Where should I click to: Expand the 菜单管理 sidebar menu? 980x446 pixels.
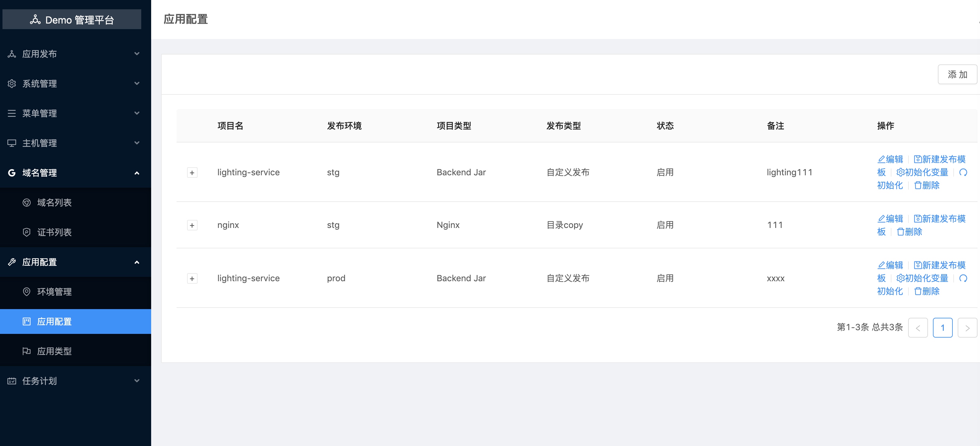(75, 113)
